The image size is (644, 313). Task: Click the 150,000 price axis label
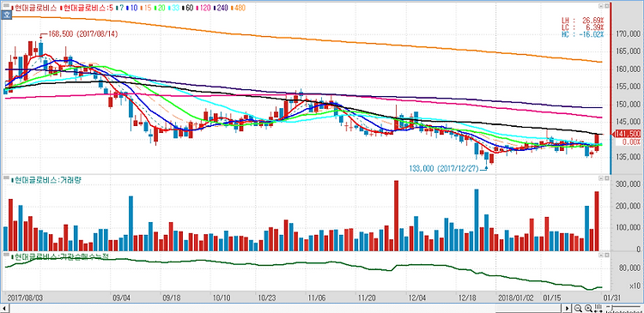point(629,105)
